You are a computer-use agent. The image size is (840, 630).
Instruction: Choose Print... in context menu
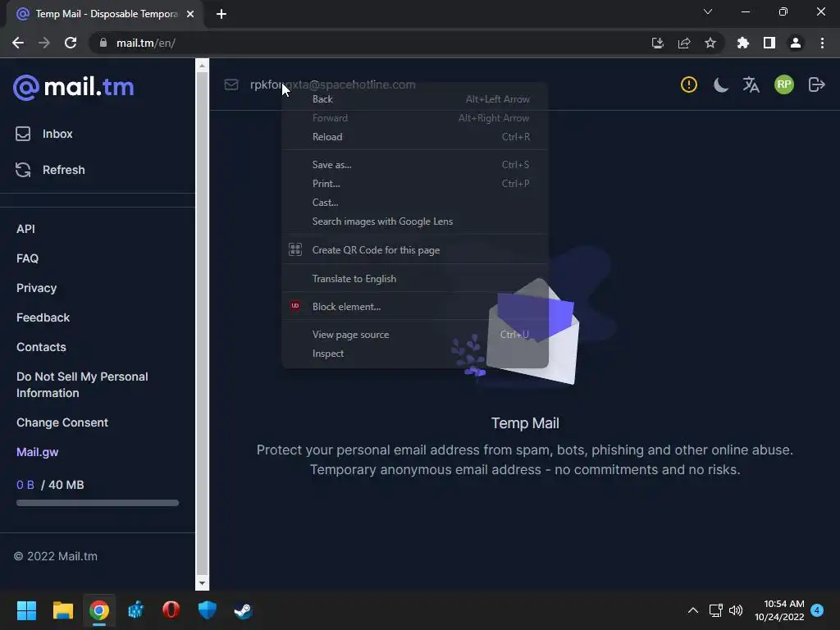click(415, 183)
